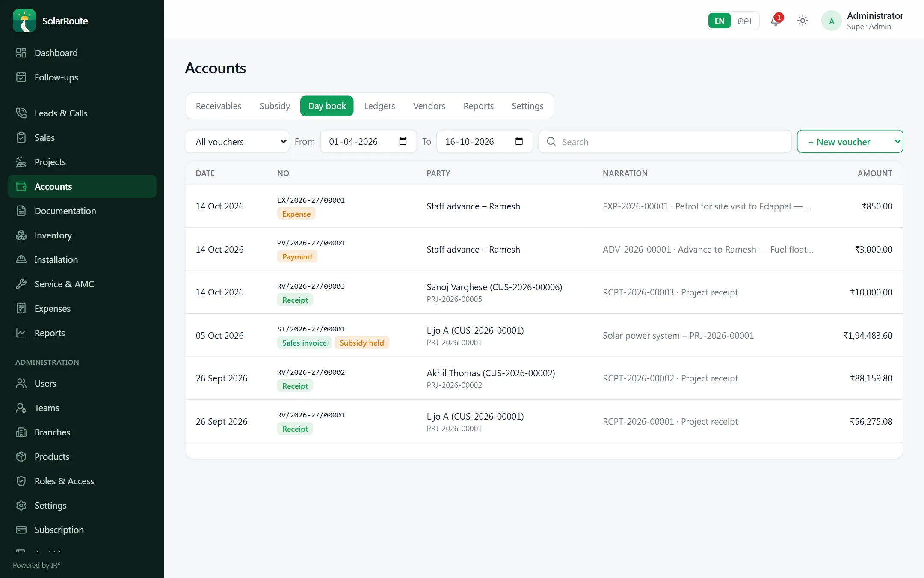
Task: Open the Projects sidebar icon
Action: pyautogui.click(x=21, y=162)
